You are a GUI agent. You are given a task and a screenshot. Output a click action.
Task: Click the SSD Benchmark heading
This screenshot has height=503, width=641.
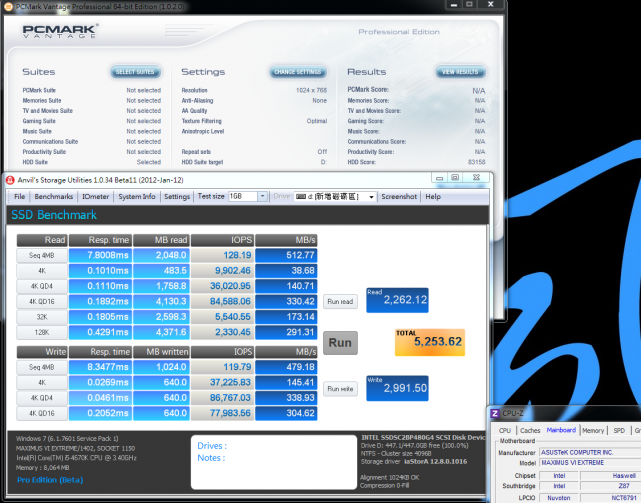[54, 215]
